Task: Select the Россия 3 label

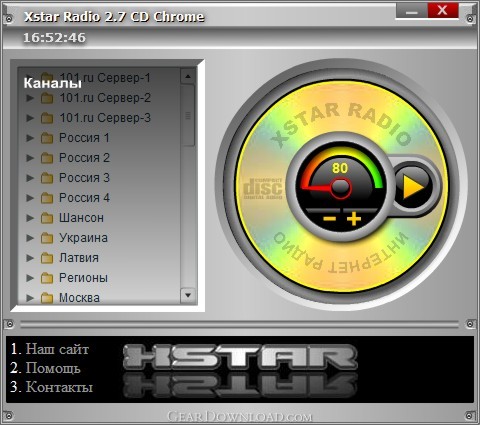Action: pyautogui.click(x=84, y=178)
